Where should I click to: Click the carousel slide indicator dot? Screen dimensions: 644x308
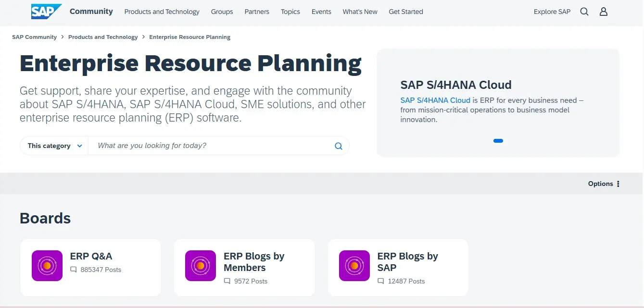498,141
